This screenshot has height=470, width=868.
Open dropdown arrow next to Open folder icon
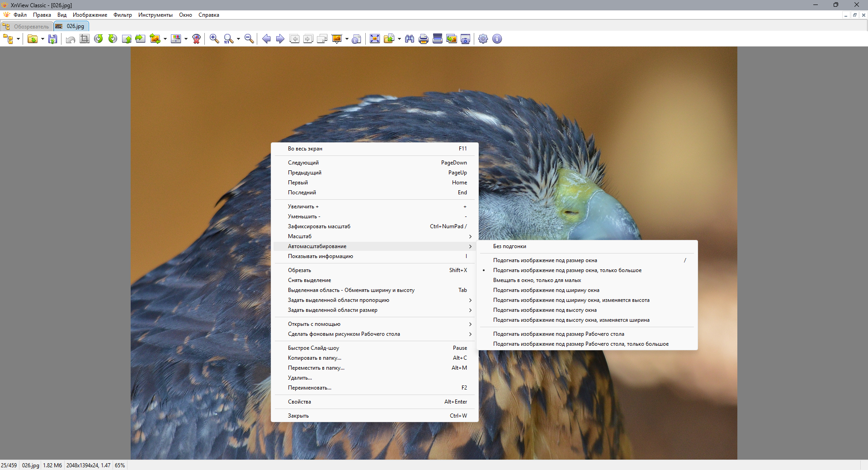42,39
